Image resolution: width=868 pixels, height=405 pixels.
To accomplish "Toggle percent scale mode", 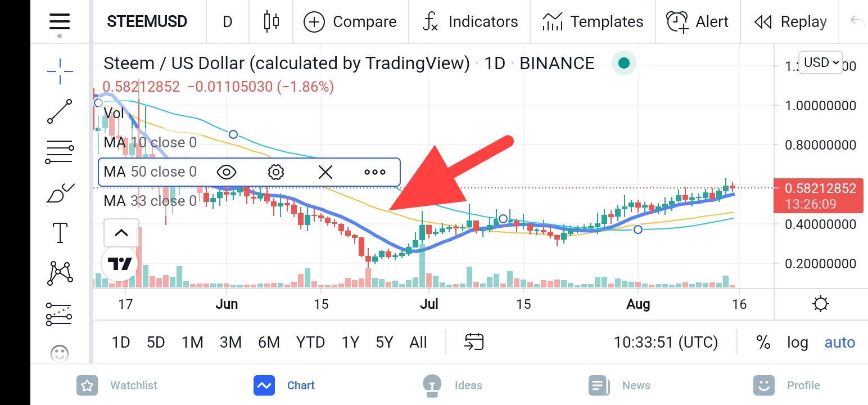I will [x=763, y=342].
